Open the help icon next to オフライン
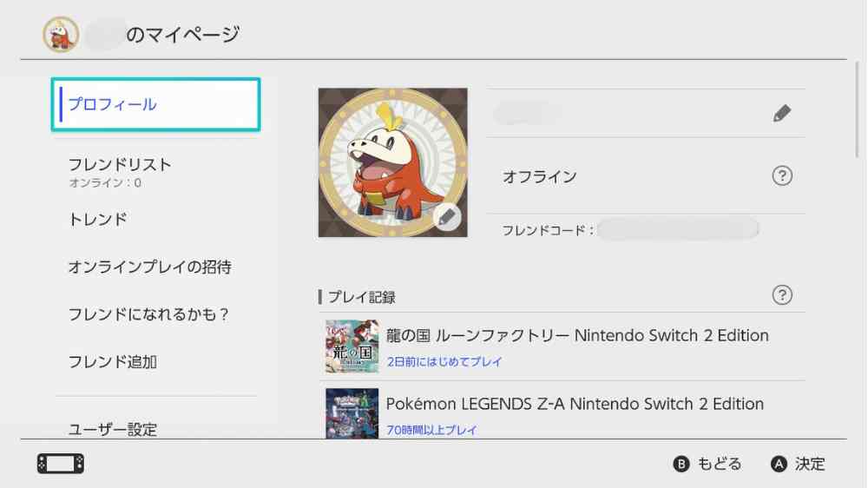Viewport: 868px width, 488px height. click(781, 176)
